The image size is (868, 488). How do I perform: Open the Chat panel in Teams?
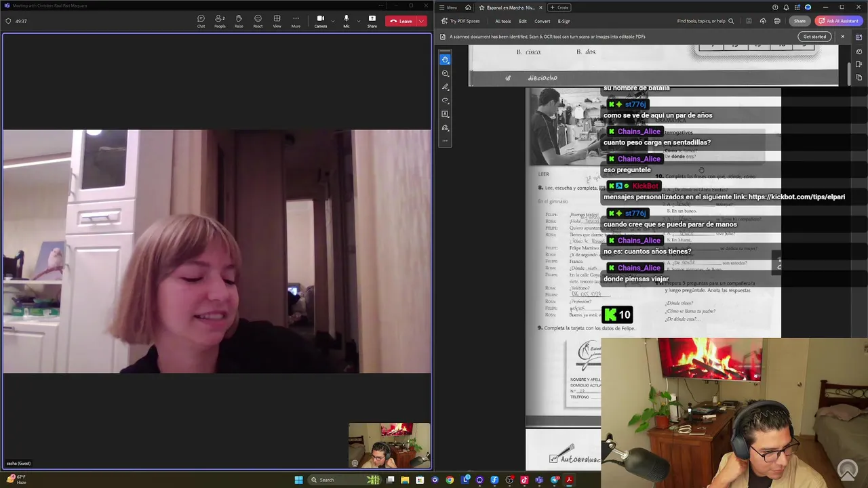201,21
